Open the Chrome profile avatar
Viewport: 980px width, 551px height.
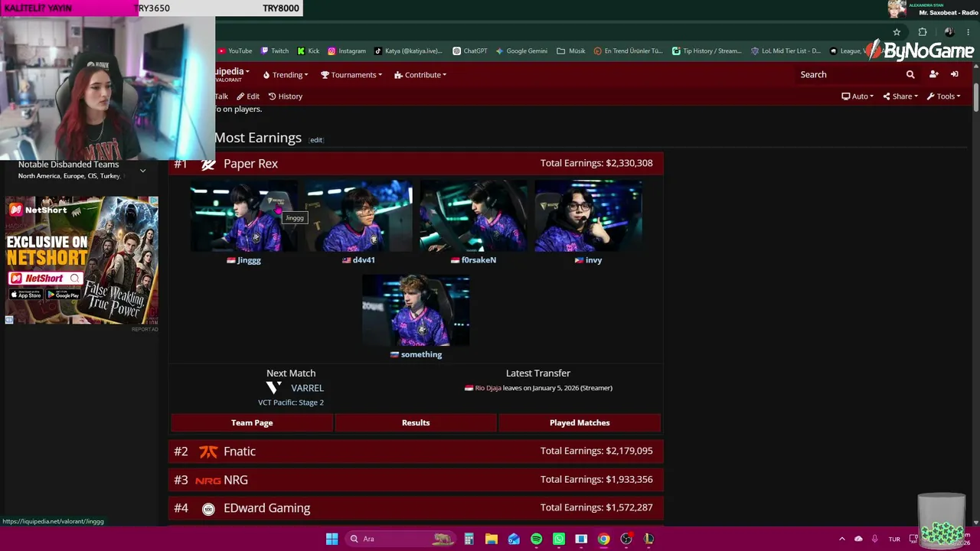949,32
